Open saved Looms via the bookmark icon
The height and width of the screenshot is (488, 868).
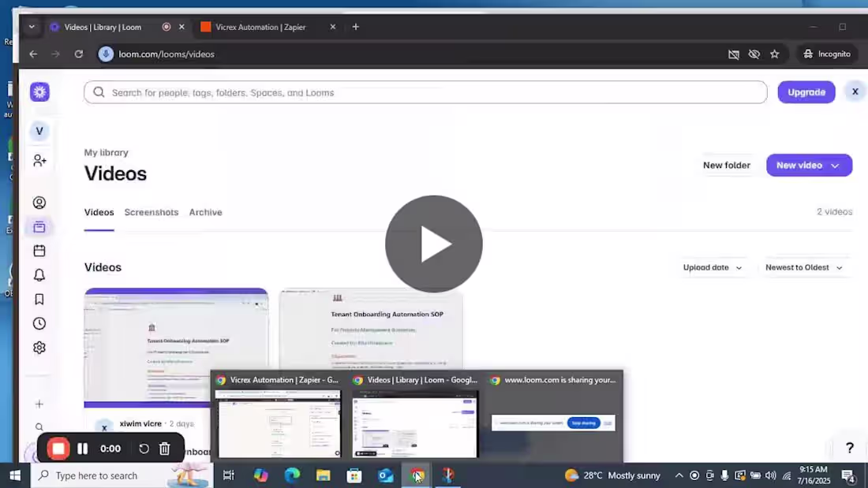pos(39,299)
